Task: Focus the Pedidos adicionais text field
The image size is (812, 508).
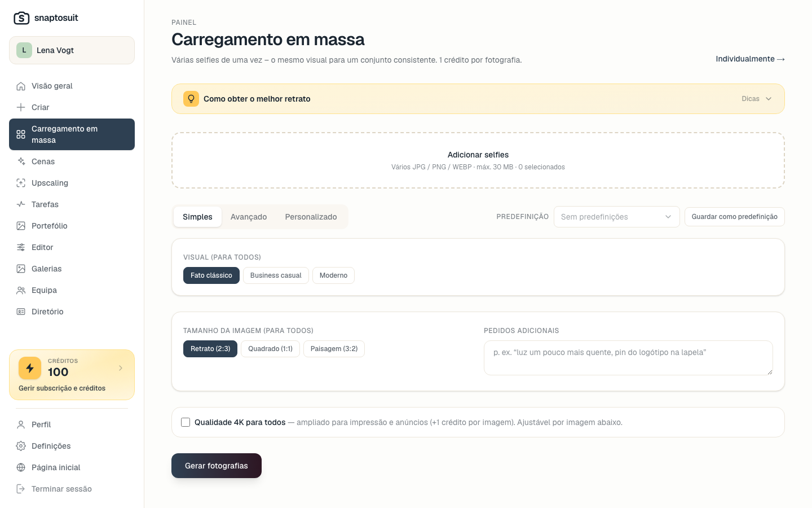Action: coord(628,358)
